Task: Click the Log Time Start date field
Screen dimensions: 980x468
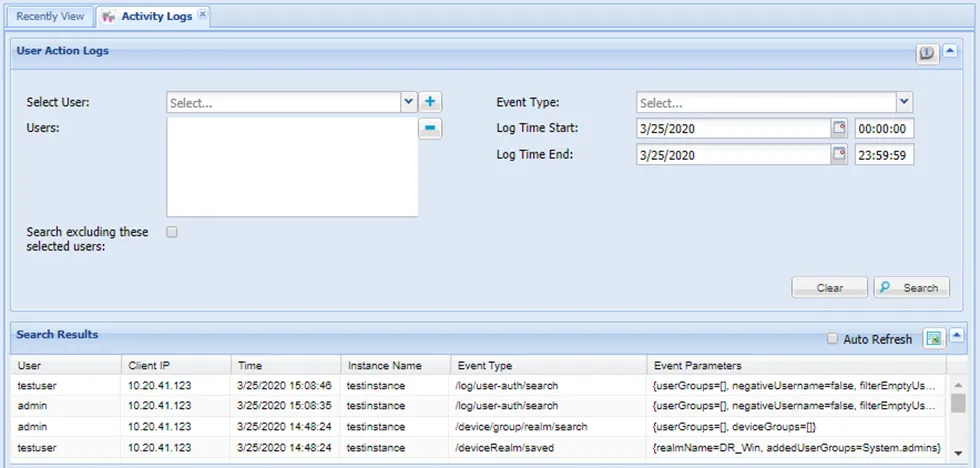Action: [734, 129]
